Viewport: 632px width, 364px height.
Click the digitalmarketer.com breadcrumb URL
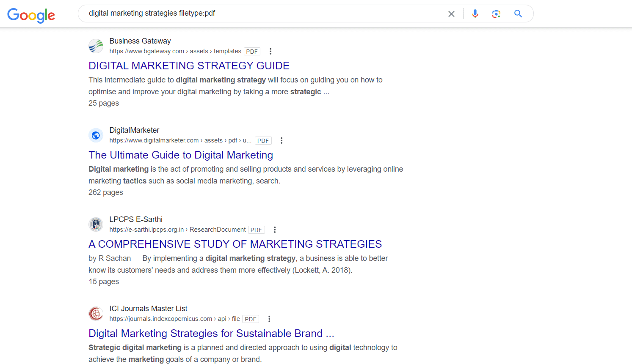(x=154, y=140)
